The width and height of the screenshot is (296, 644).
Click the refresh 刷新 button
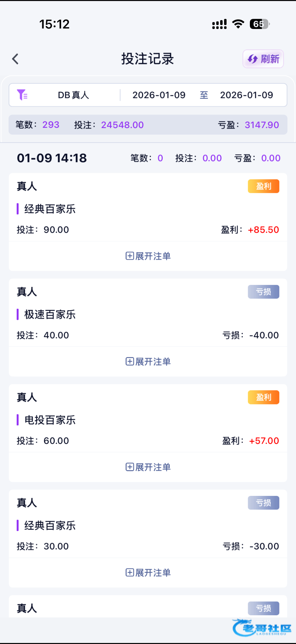(263, 59)
